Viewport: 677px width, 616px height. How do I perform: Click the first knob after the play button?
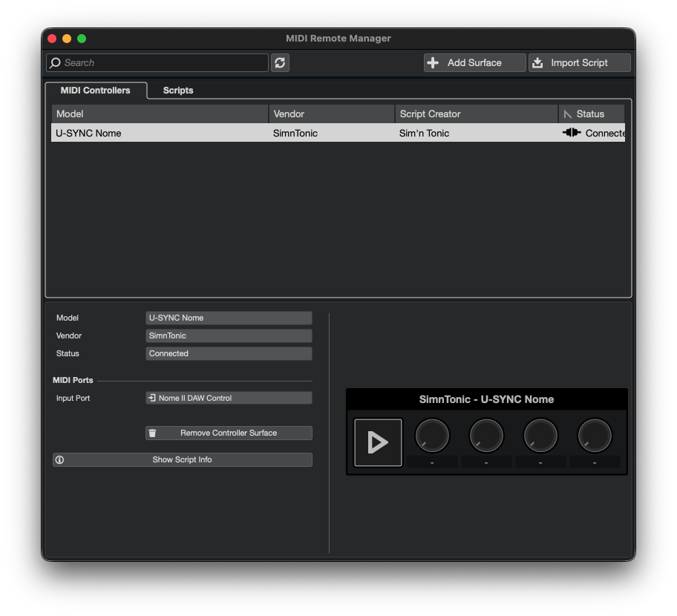(x=432, y=436)
